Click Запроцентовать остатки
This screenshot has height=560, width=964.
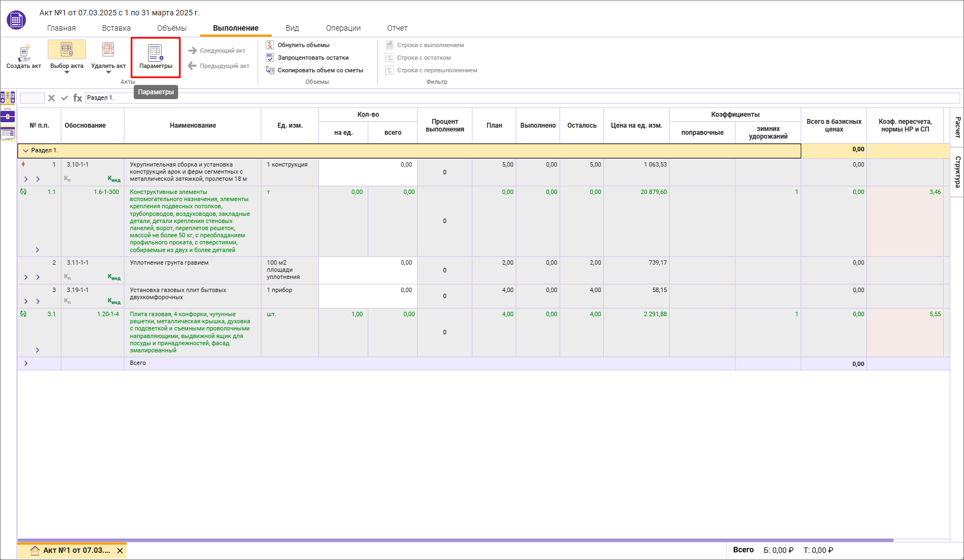(x=313, y=58)
